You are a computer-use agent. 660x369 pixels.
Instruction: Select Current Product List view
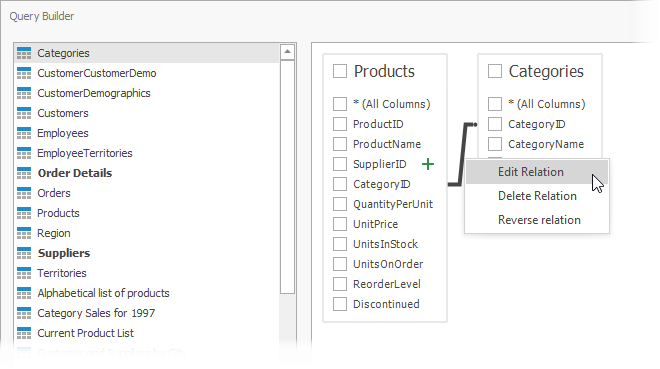click(147, 333)
